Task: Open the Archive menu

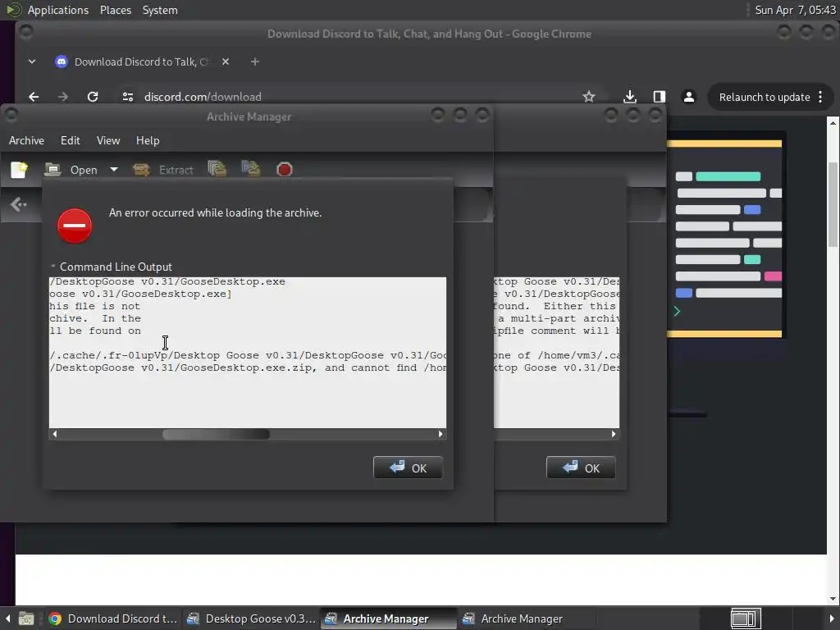Action: pos(26,140)
